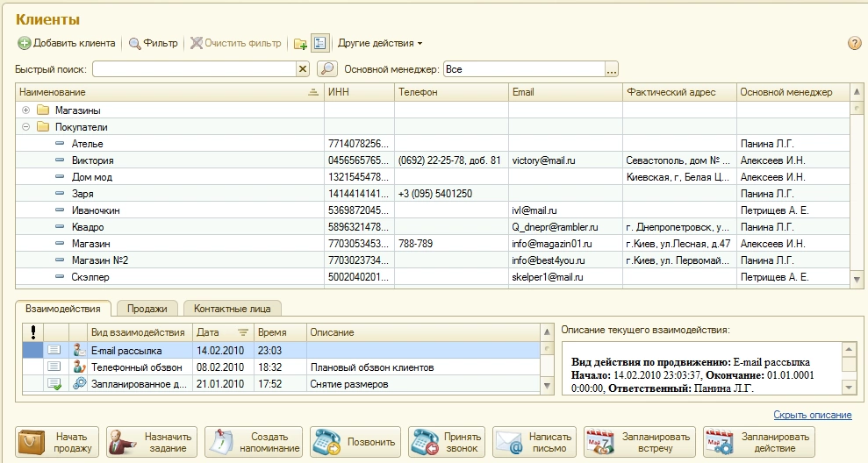Switch to the Продажи tab
This screenshot has width=868, height=463.
(x=147, y=308)
